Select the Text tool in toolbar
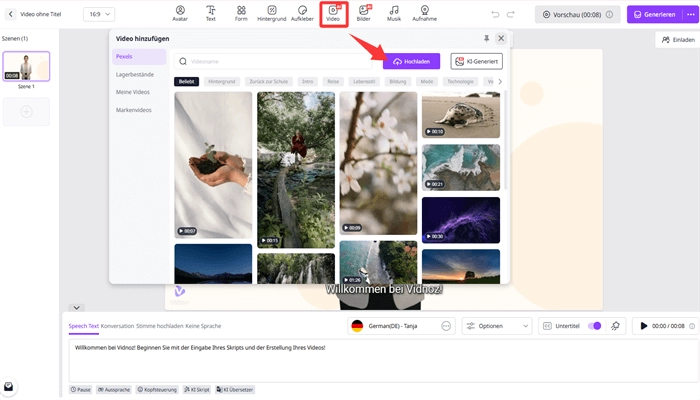The image size is (700, 400). [210, 13]
